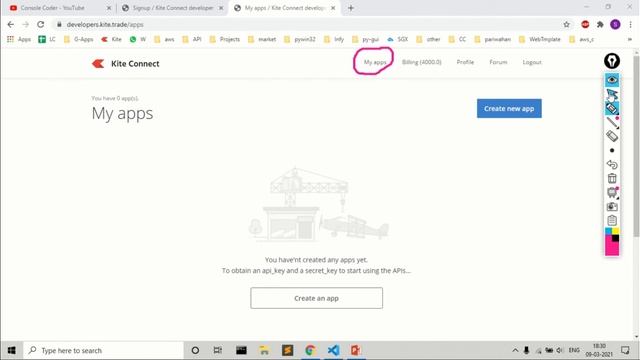Screen dimensions: 640x360
Task: Go to the Profile page
Action: (x=465, y=62)
